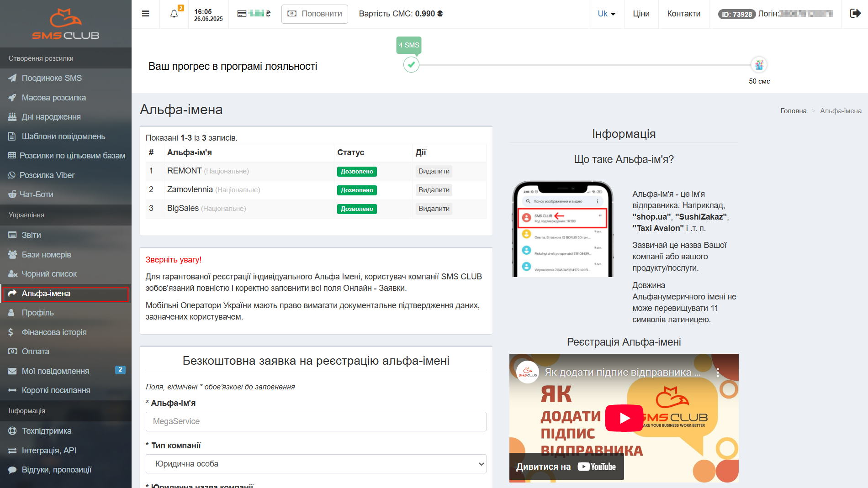
Task: Click the messages count badge 2
Action: click(x=120, y=370)
